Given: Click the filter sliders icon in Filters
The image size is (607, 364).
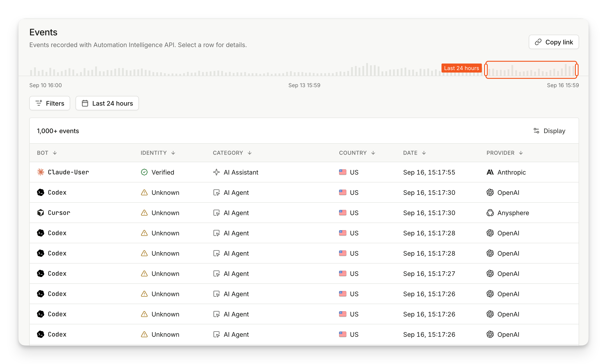Looking at the screenshot, I should point(39,103).
